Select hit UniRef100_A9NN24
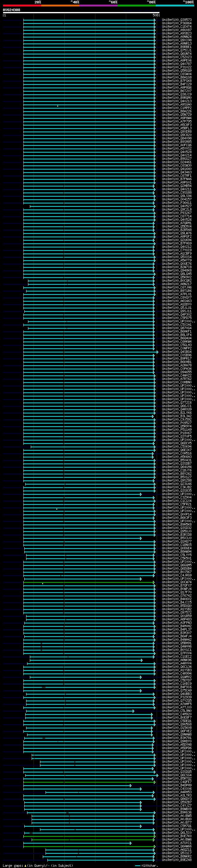197x868 pixels. click(x=177, y=37)
